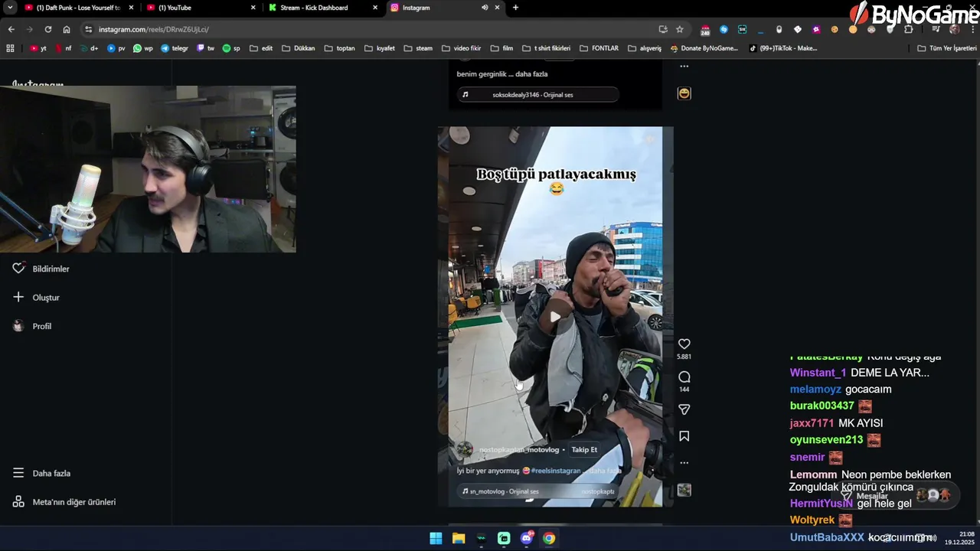Open comments on the reel
The height and width of the screenshot is (551, 980).
(x=684, y=377)
